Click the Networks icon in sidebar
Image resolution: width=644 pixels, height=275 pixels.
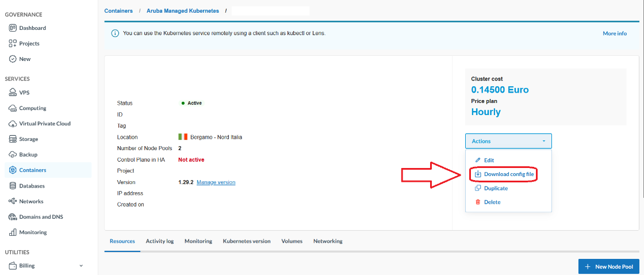[13, 201]
